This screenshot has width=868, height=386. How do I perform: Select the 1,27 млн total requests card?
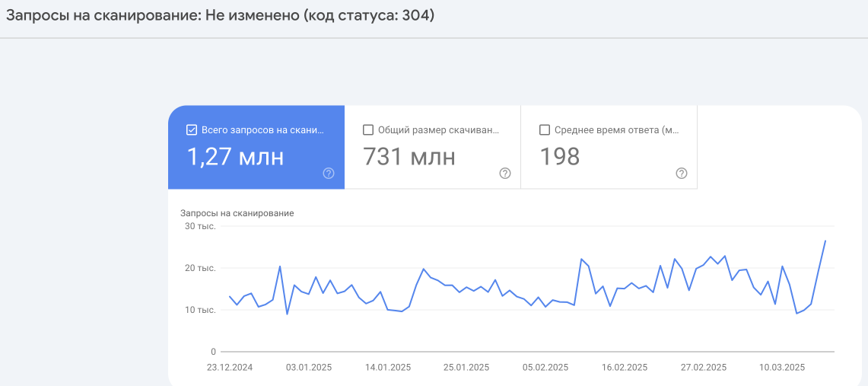256,147
